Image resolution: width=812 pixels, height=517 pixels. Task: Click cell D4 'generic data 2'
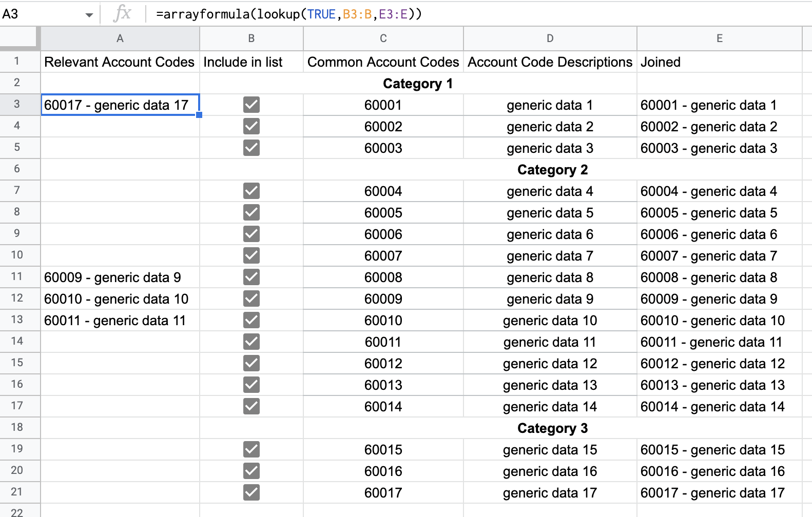pos(550,126)
